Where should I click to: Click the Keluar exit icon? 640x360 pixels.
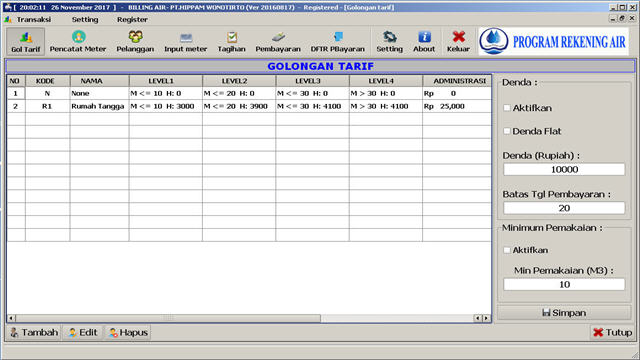tap(458, 41)
